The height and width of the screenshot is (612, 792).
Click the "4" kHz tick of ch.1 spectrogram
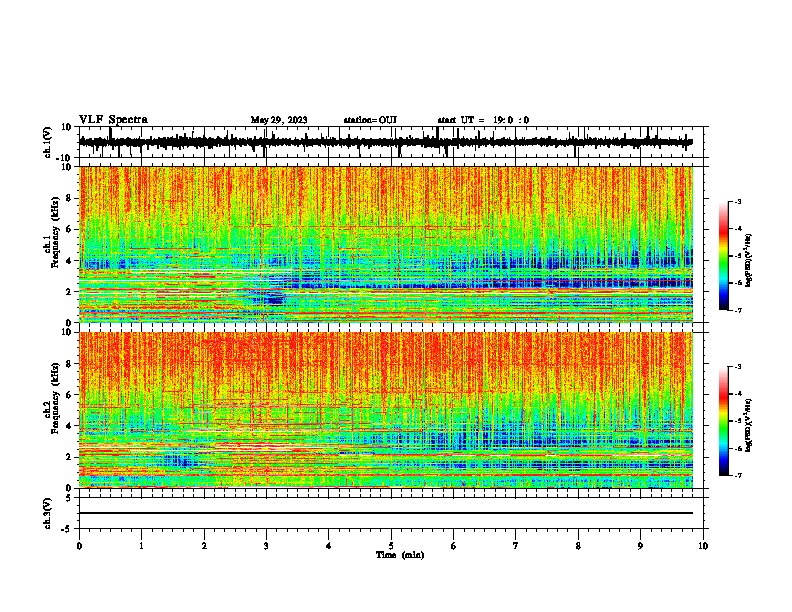70,261
